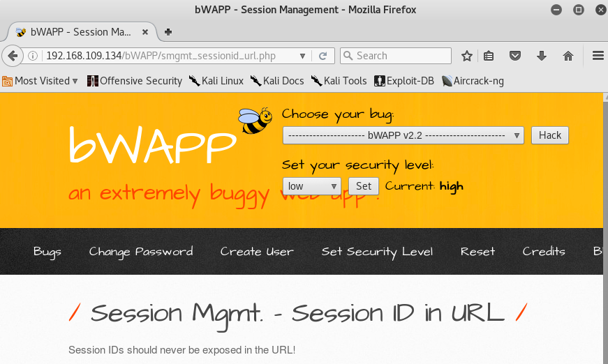Show bookmarks list icon
Viewport: 608px width, 364px height.
[x=489, y=56]
